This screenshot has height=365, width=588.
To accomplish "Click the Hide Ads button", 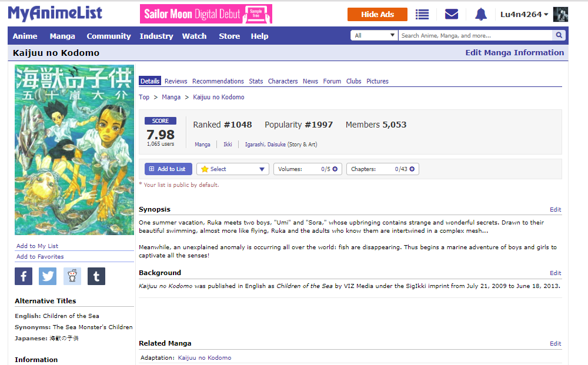I will pos(377,14).
